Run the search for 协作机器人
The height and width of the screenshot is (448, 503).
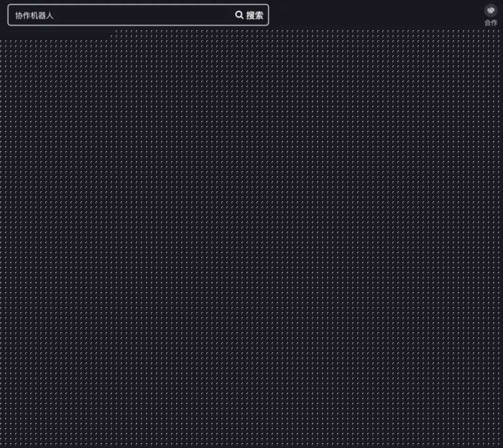click(249, 15)
